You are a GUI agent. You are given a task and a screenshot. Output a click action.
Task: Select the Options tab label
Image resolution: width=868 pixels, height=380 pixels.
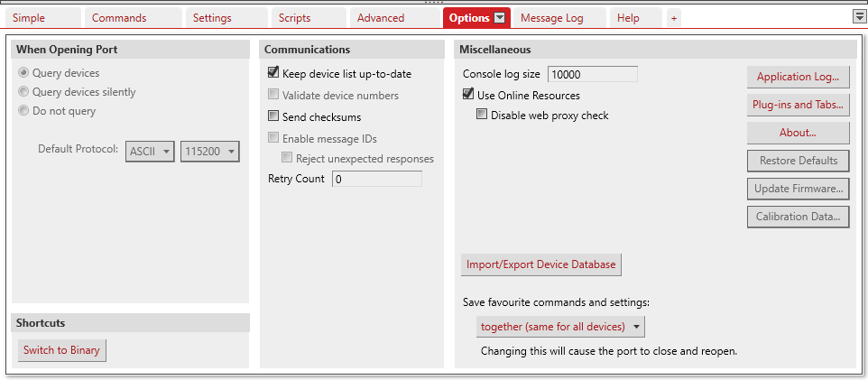pyautogui.click(x=469, y=18)
